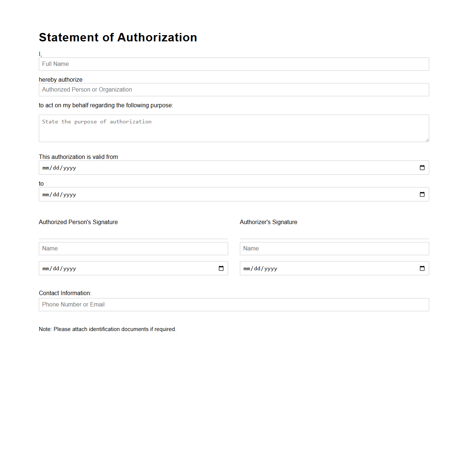This screenshot has width=468, height=476.
Task: Select month segment of Authorized Person's date
Action: click(x=46, y=268)
